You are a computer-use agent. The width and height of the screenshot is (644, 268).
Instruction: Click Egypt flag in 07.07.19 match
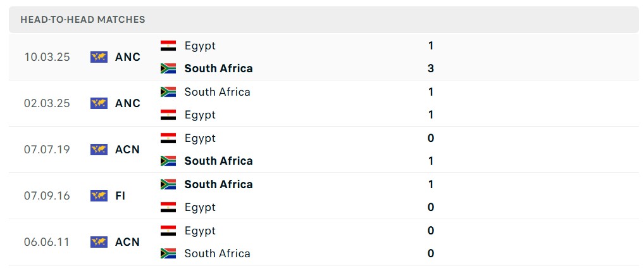168,138
